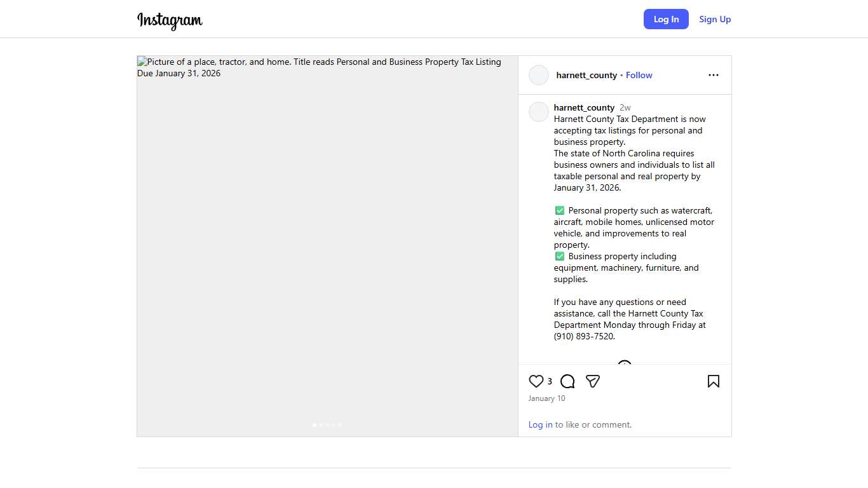868x488 pixels.
Task: View the likes count next to the heart
Action: click(550, 381)
